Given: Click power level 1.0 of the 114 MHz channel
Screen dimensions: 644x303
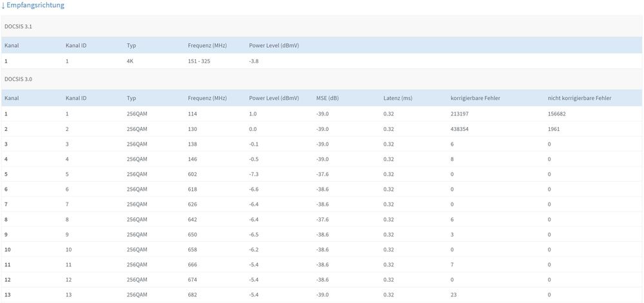Looking at the screenshot, I should click(253, 114).
